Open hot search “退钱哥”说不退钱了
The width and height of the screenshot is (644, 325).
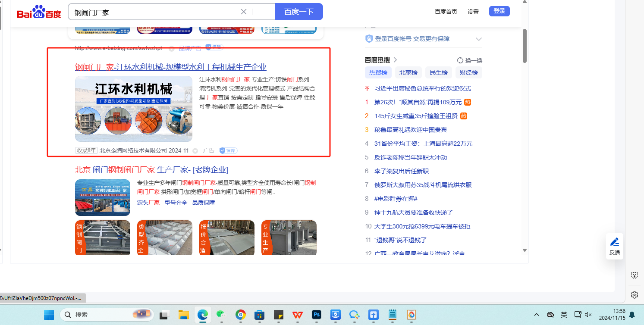[x=400, y=240]
